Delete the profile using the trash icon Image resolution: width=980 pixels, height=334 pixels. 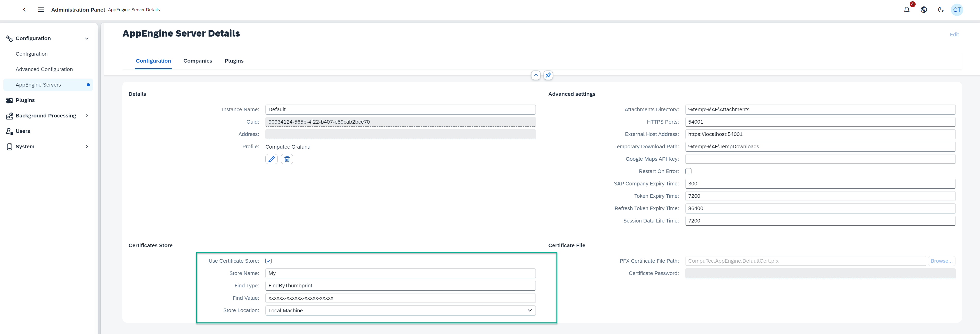(287, 159)
